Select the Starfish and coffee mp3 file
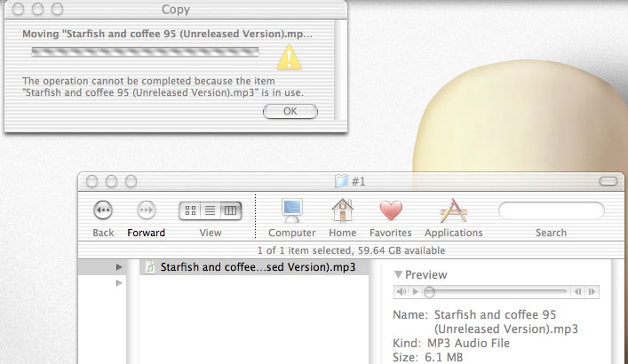Image resolution: width=628 pixels, height=364 pixels. pyautogui.click(x=254, y=267)
